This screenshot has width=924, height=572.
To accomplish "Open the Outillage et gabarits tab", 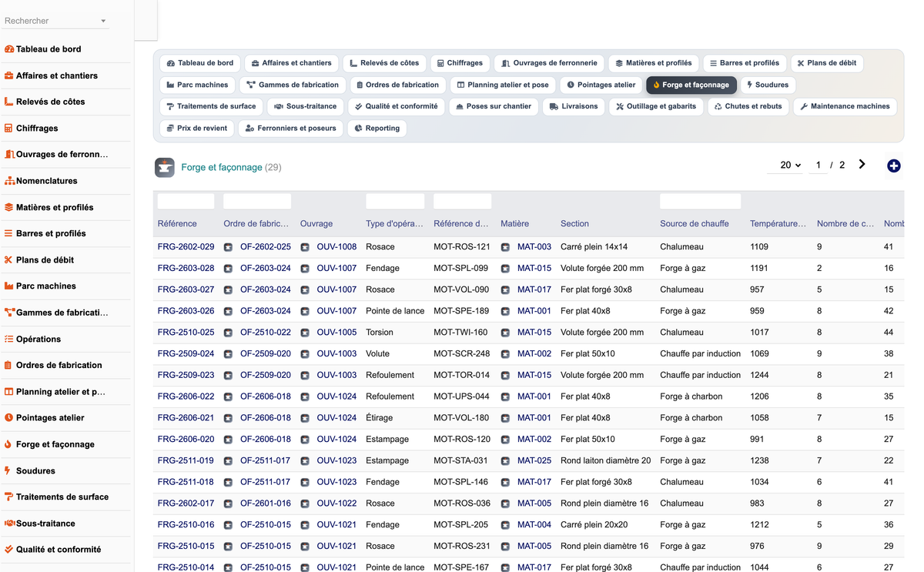I will 655,106.
